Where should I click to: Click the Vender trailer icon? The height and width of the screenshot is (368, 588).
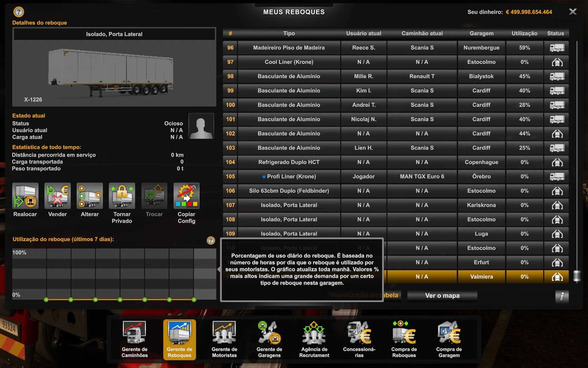pyautogui.click(x=57, y=196)
